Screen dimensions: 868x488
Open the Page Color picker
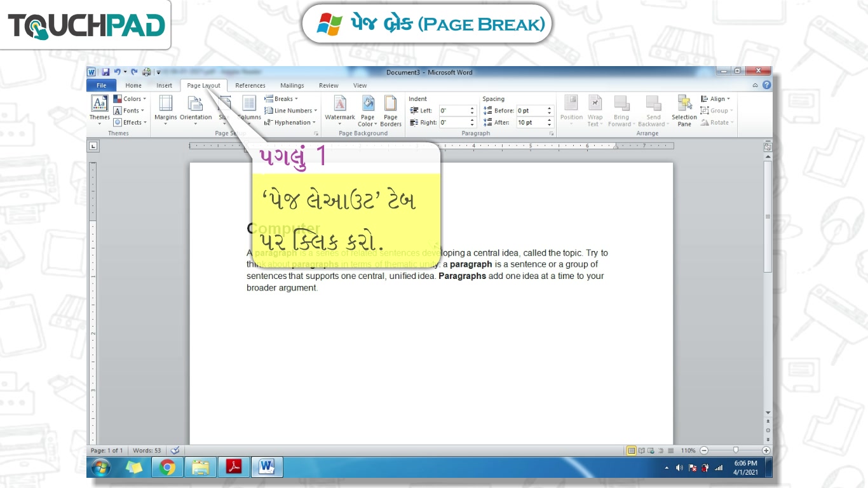click(x=367, y=111)
